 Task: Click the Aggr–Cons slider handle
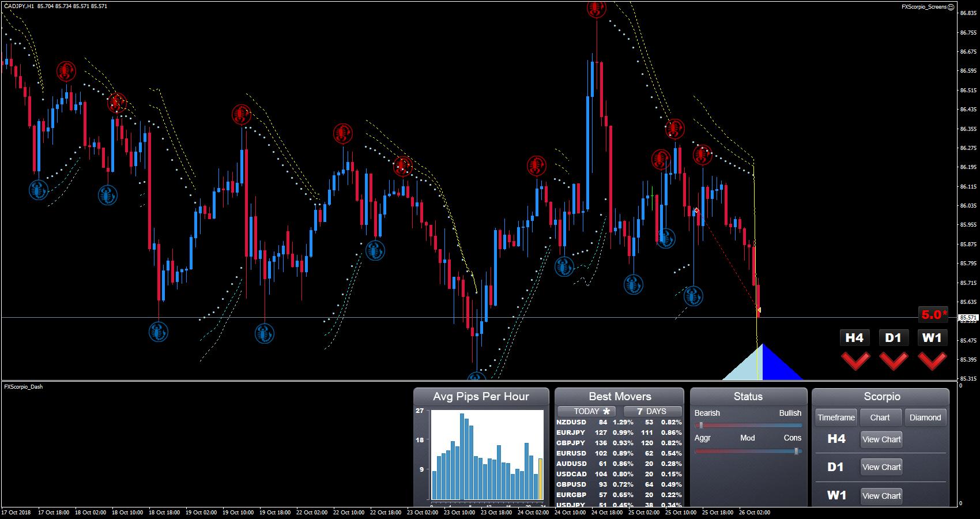pos(796,451)
